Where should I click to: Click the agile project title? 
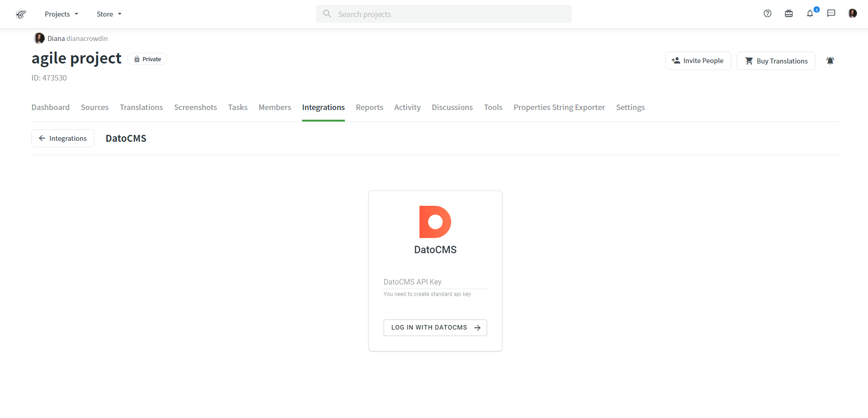point(76,58)
